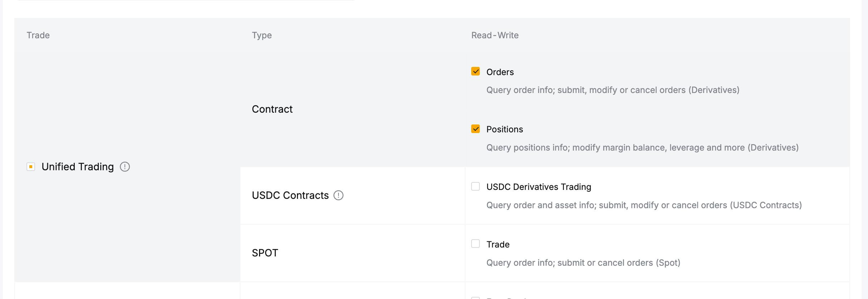Tick the SPOT Trade checkbox
The height and width of the screenshot is (299, 868).
pyautogui.click(x=476, y=244)
